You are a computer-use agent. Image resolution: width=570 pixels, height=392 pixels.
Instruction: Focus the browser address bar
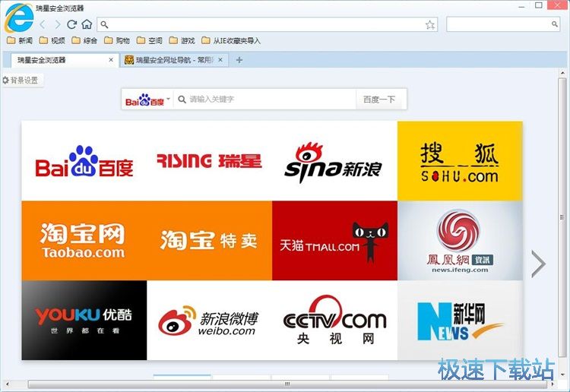pos(268,24)
